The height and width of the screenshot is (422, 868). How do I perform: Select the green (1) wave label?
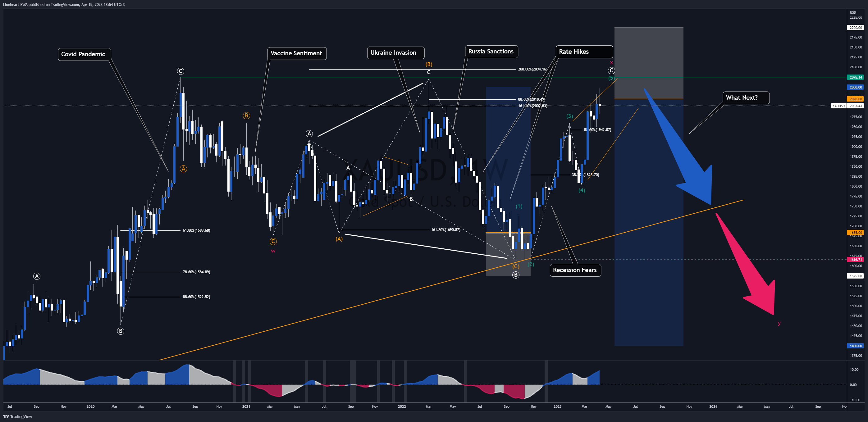[x=519, y=206]
